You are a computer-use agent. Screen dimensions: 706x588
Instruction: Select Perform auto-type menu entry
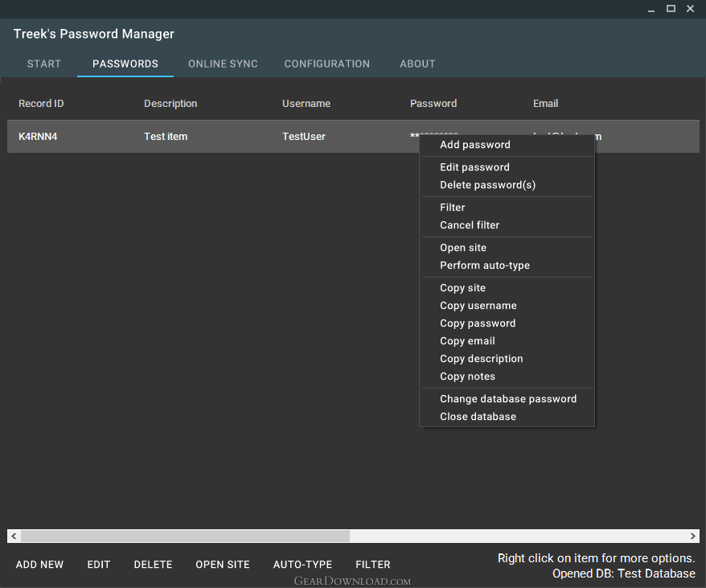pos(507,265)
